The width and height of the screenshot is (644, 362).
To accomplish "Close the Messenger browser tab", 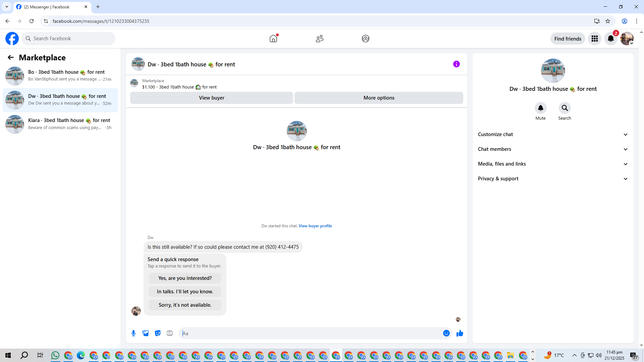I will [x=86, y=7].
